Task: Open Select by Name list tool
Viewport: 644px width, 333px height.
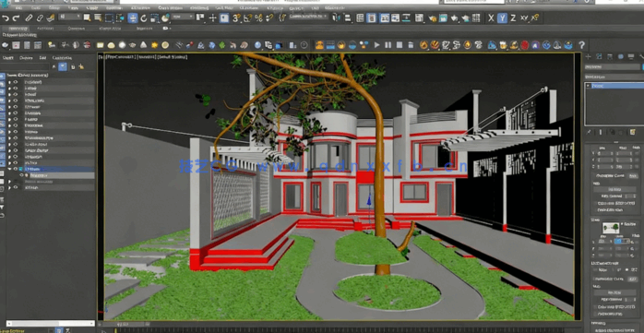Action: 98,18
